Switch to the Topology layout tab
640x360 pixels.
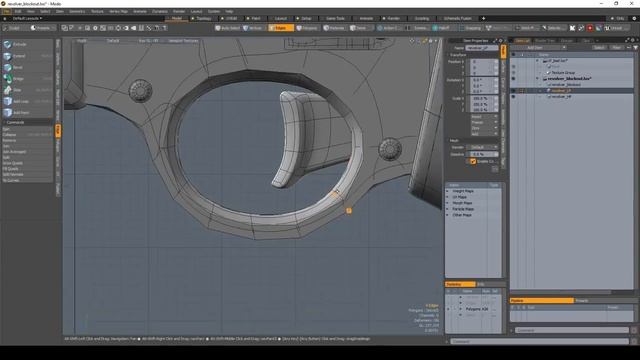[204, 18]
